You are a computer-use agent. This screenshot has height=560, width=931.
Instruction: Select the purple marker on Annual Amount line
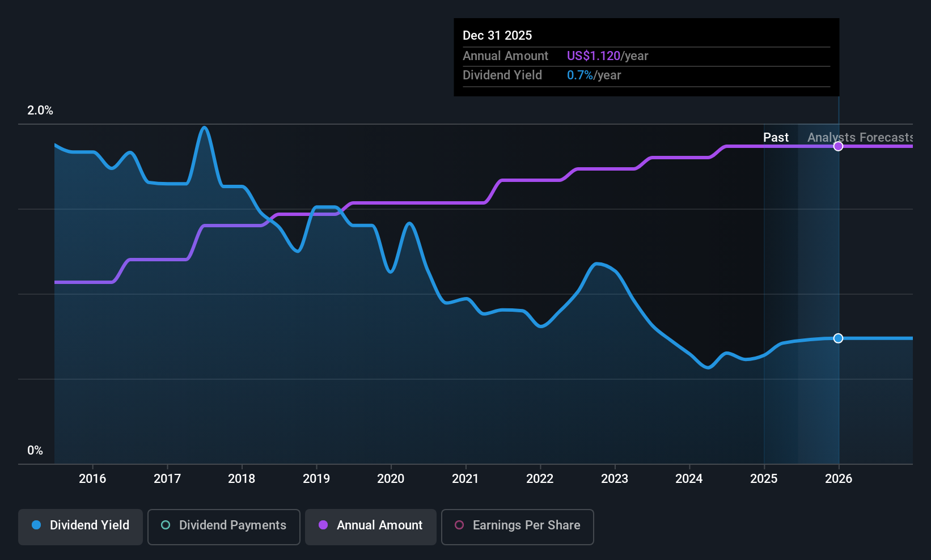click(838, 146)
